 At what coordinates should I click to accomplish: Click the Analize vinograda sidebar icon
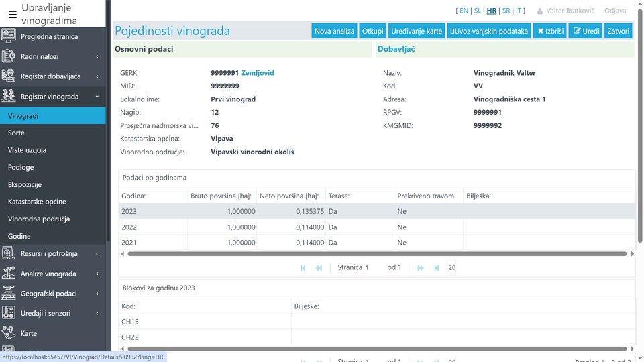coord(9,274)
